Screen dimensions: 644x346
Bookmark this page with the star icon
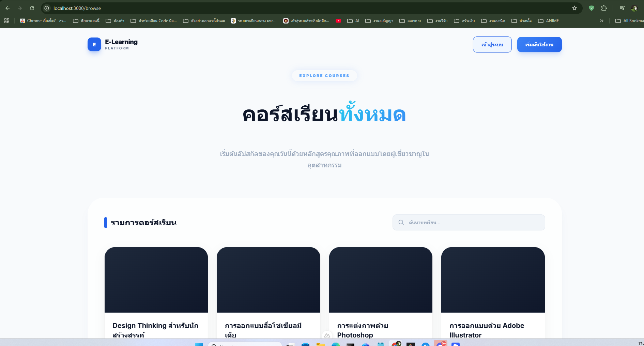574,8
